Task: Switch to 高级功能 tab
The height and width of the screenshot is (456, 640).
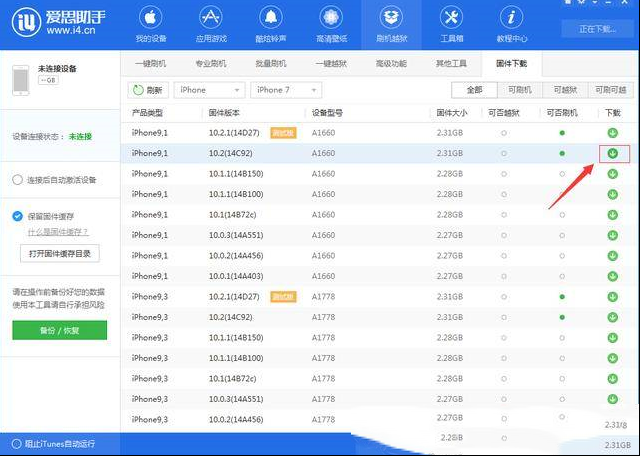Action: [391, 64]
